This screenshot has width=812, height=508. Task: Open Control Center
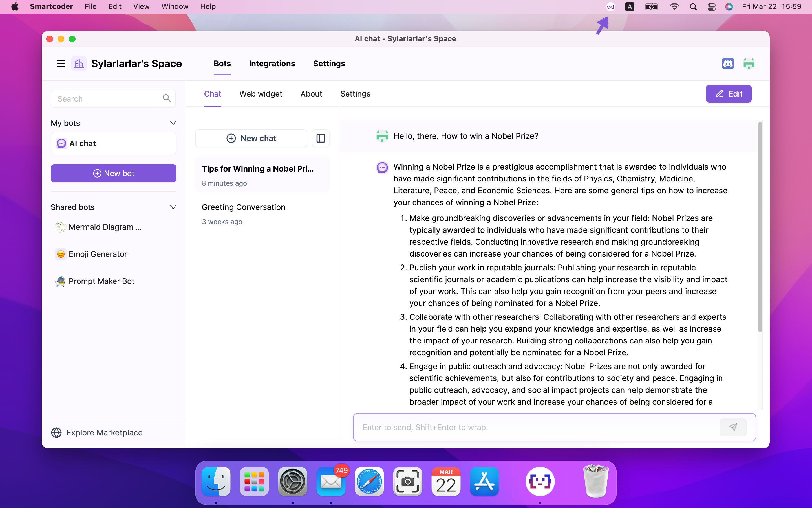pos(711,6)
